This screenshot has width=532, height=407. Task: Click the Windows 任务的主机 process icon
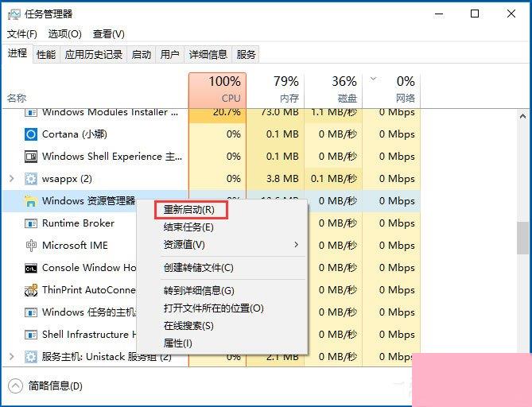[x=31, y=312]
